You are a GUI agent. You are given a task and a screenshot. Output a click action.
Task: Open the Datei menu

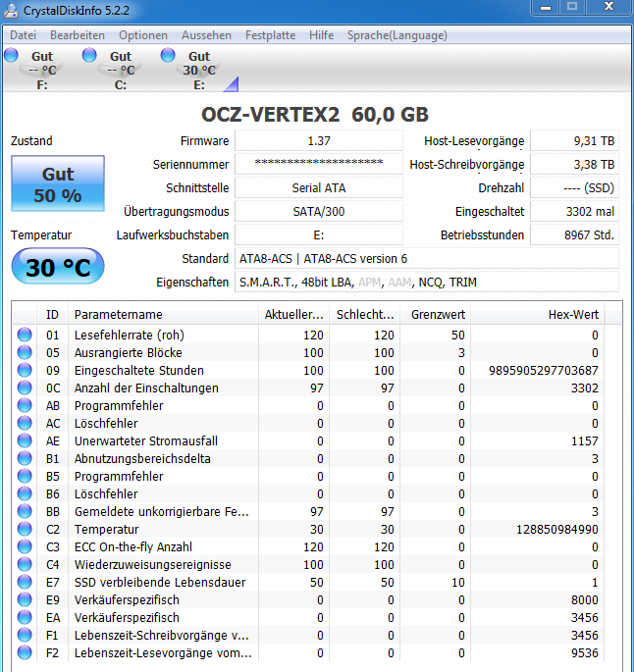tap(24, 35)
